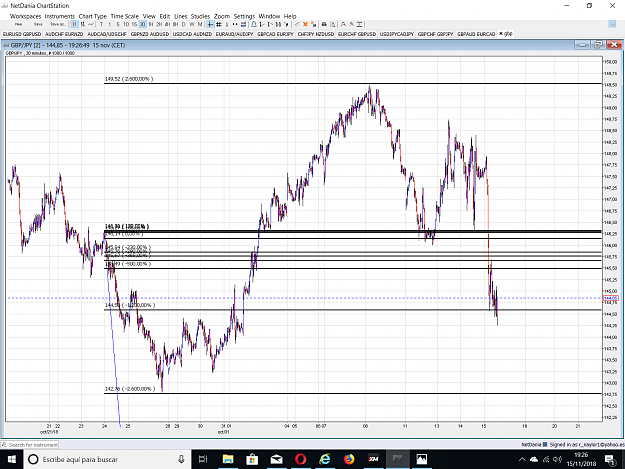Open the EURUSD GBPUSD workspace tab

tap(22, 34)
